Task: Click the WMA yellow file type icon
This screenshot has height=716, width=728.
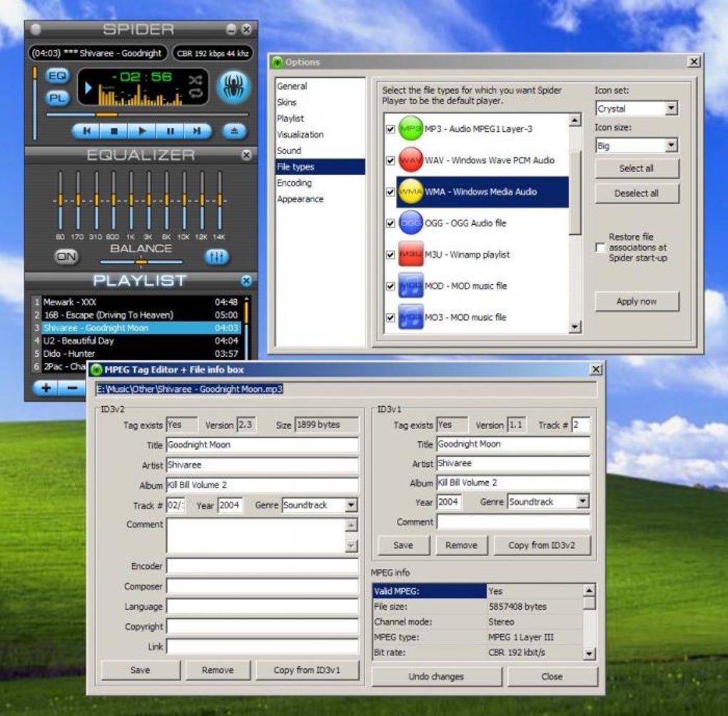Action: pyautogui.click(x=410, y=191)
